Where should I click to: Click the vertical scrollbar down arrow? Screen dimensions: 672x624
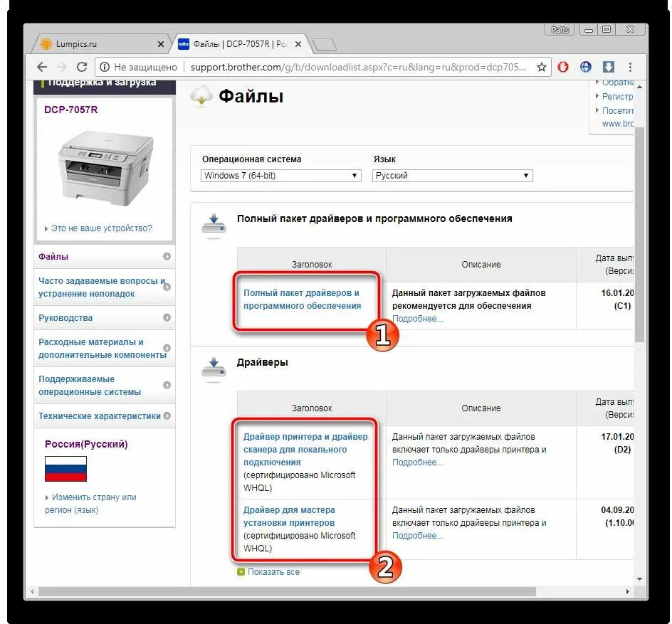639,579
